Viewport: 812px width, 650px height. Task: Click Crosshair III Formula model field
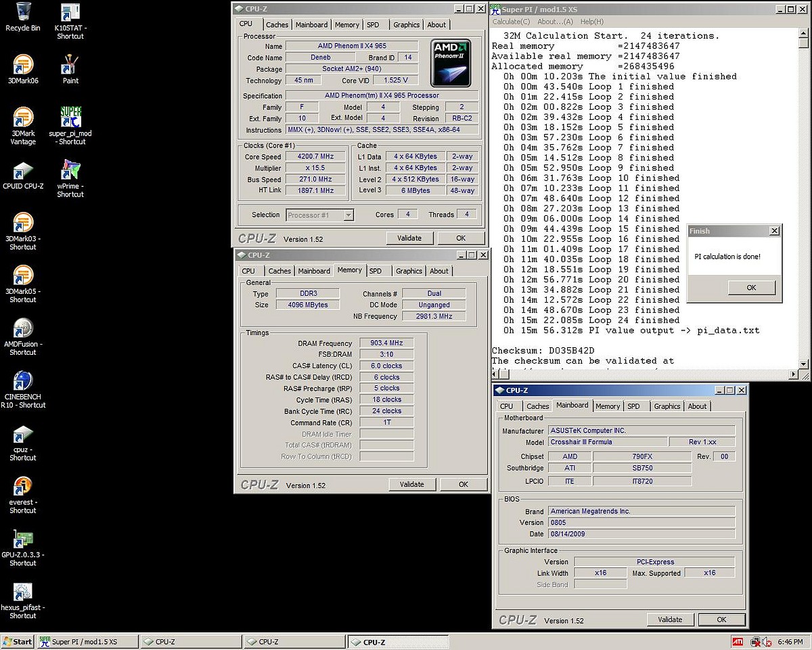(x=606, y=442)
